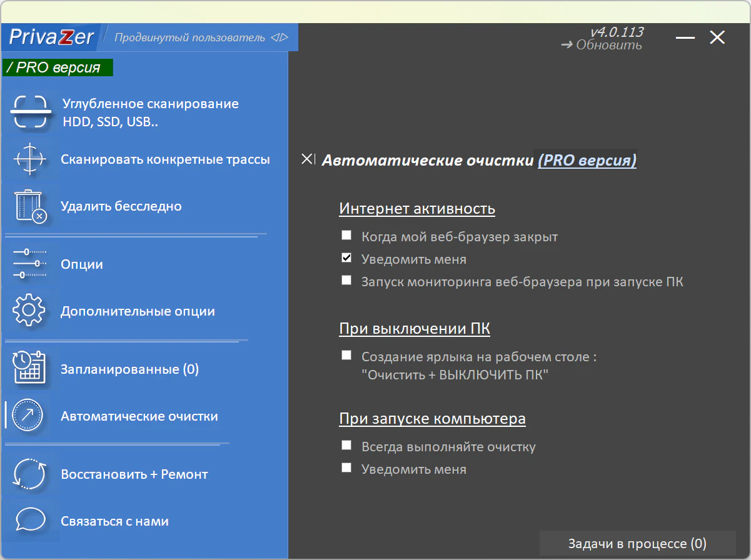Select Автоматические очистки menu label
Image resolution: width=751 pixels, height=560 pixels.
[x=139, y=416]
